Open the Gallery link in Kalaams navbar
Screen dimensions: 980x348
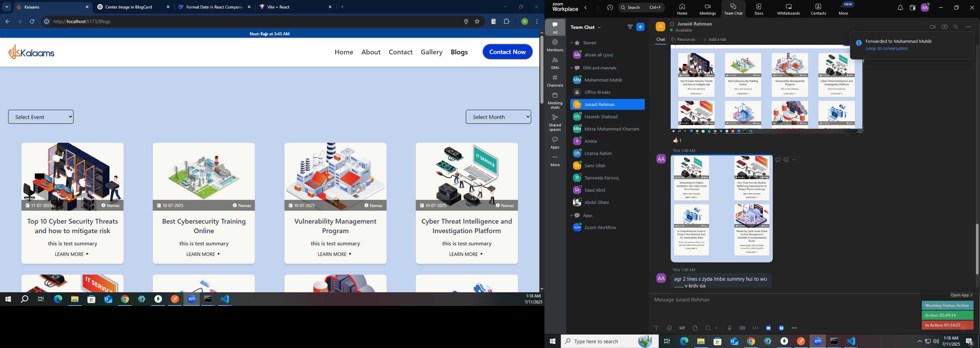[431, 52]
